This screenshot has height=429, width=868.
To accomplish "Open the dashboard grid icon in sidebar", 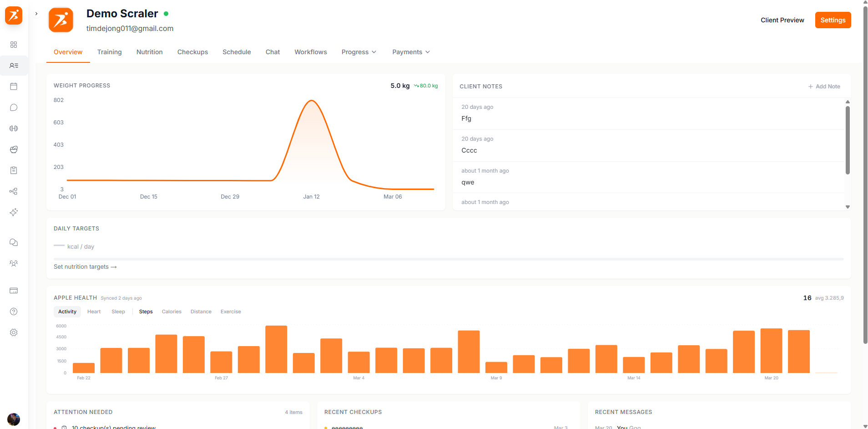I will coord(14,45).
